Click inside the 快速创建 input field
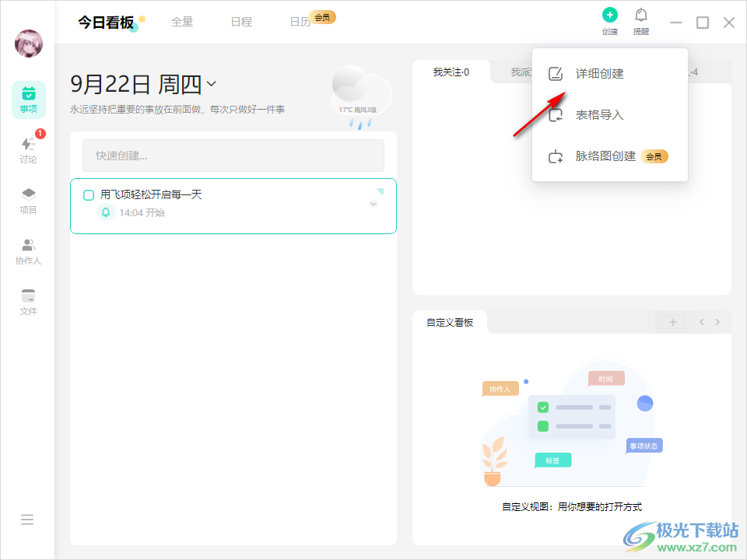This screenshot has width=747, height=560. point(233,156)
